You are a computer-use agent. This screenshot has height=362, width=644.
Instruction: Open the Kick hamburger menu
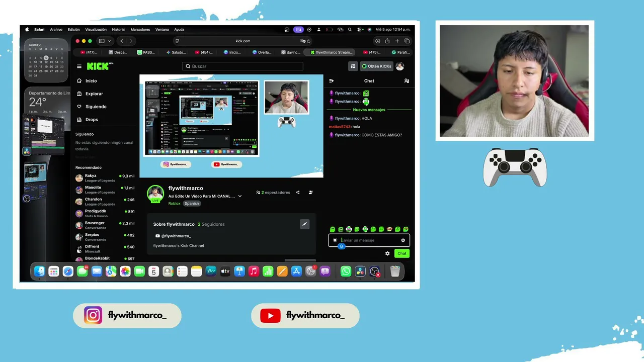click(79, 66)
